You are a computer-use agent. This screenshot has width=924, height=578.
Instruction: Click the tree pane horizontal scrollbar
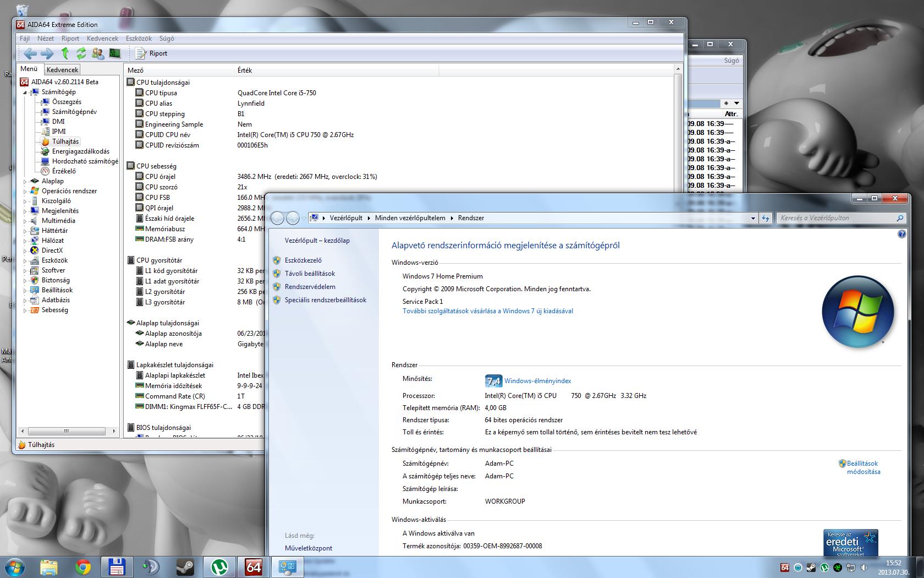coord(66,431)
